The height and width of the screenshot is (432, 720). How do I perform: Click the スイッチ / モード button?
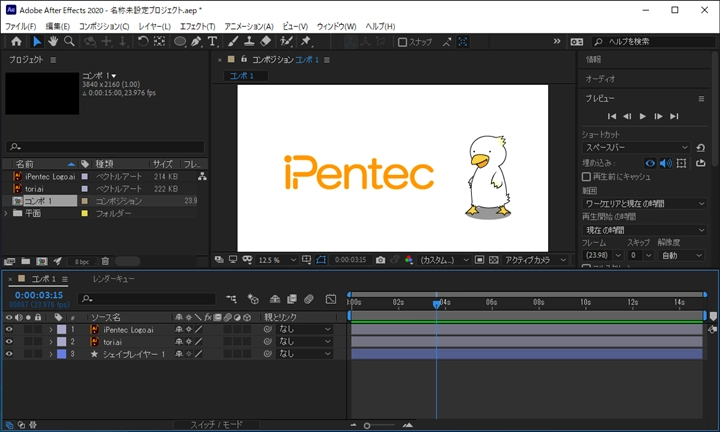click(217, 425)
